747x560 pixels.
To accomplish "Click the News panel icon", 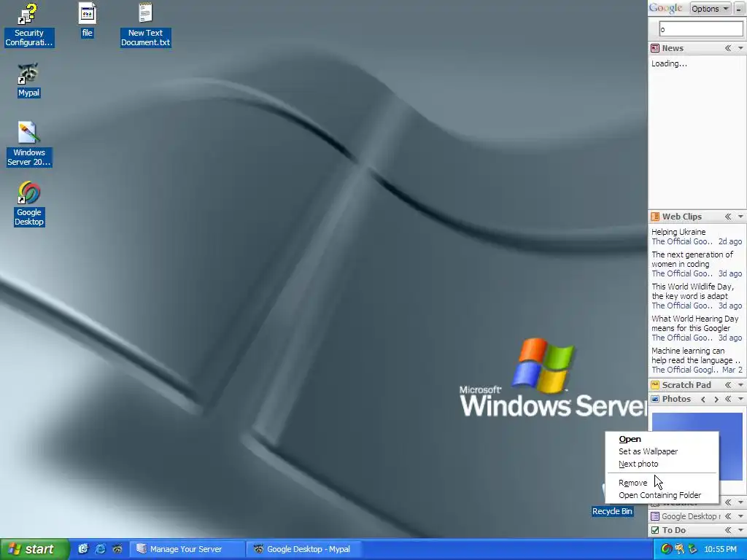I will (655, 48).
